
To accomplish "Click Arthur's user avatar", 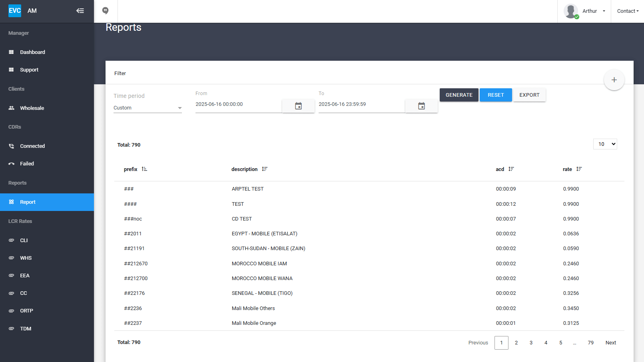I will (571, 11).
